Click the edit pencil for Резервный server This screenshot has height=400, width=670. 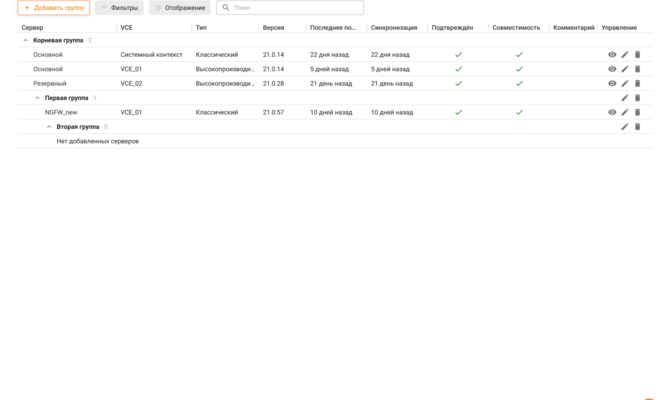coord(625,84)
